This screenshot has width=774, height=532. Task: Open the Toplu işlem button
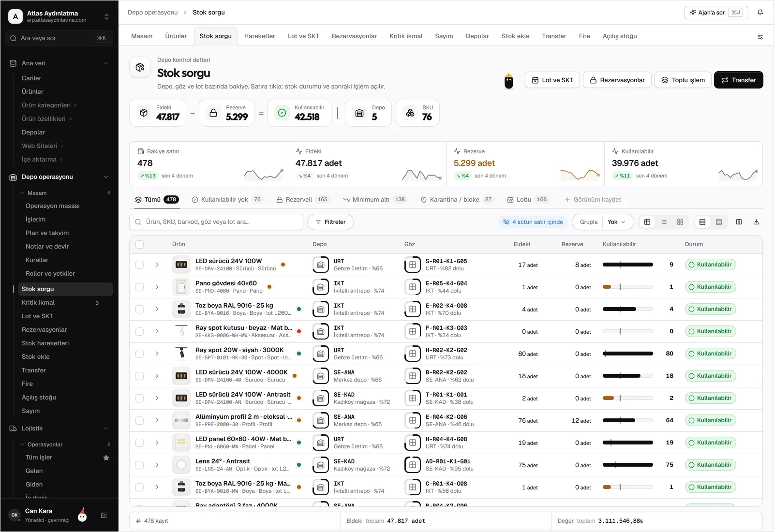point(683,80)
